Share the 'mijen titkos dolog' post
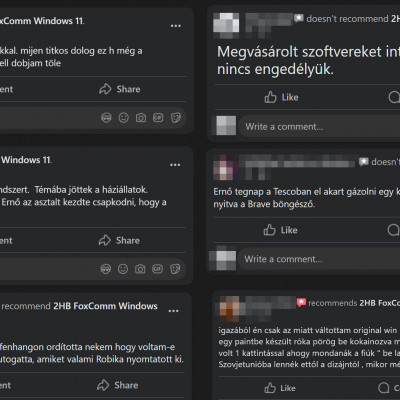 tap(120, 89)
